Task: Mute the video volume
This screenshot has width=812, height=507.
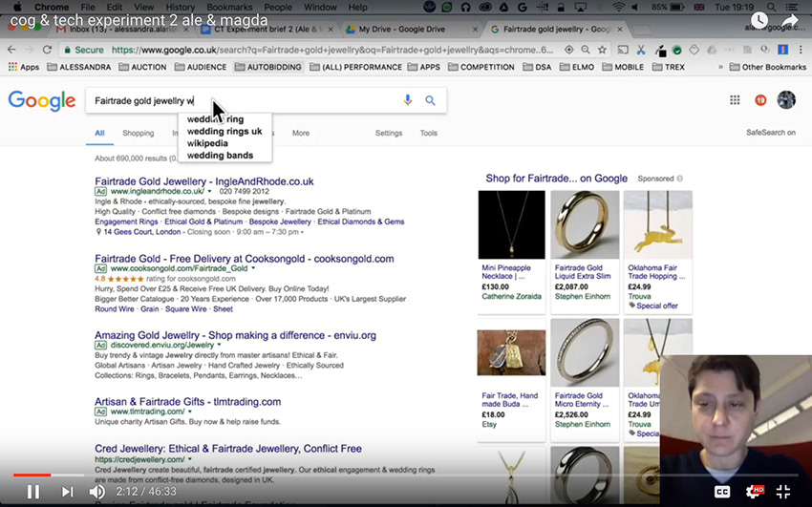Action: click(x=97, y=492)
